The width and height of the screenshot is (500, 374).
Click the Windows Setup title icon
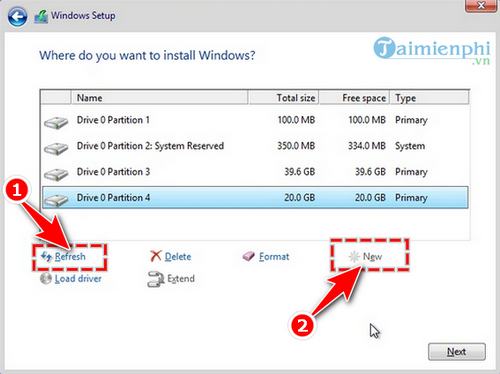(x=41, y=17)
